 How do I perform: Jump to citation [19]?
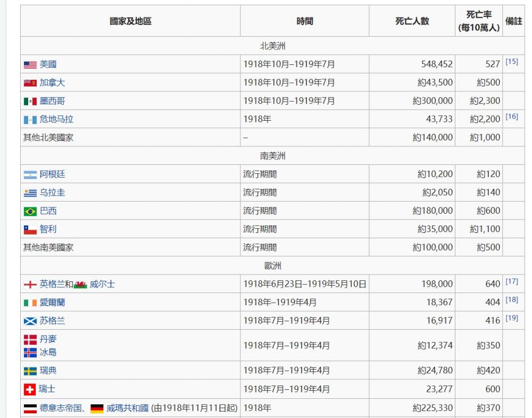click(x=511, y=318)
